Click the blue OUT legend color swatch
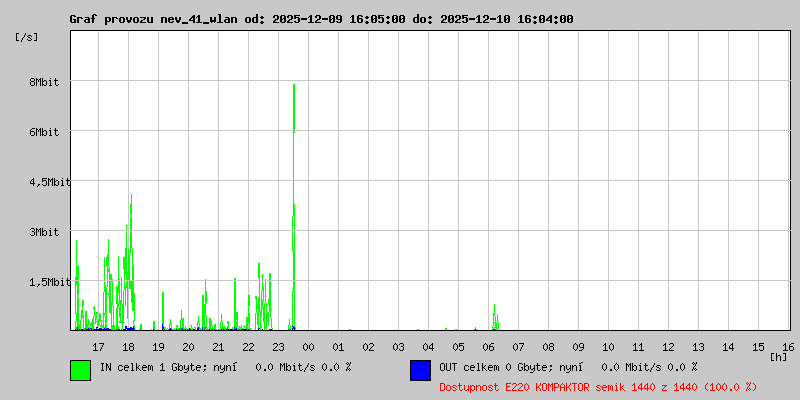Viewport: 800px width, 400px height. click(x=420, y=370)
